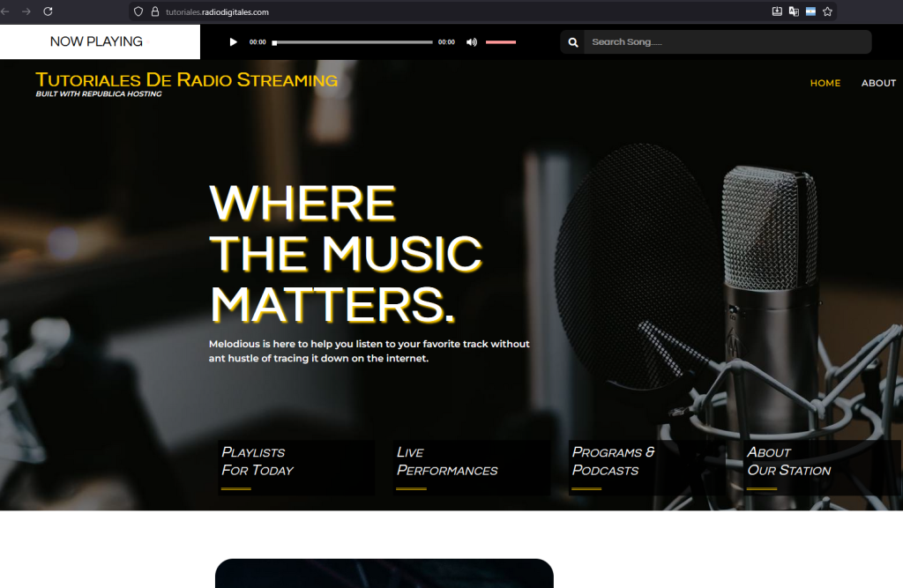Reload the page with the refresh icon

pos(48,11)
